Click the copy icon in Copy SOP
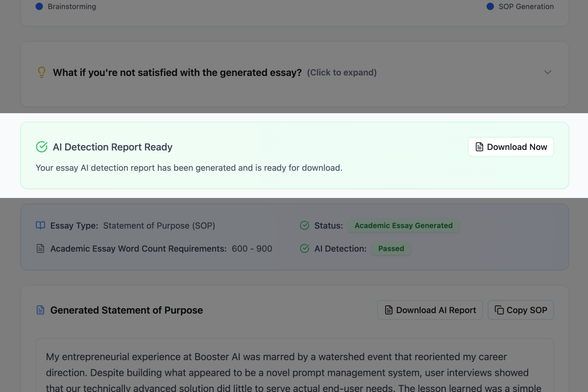 pos(499,310)
